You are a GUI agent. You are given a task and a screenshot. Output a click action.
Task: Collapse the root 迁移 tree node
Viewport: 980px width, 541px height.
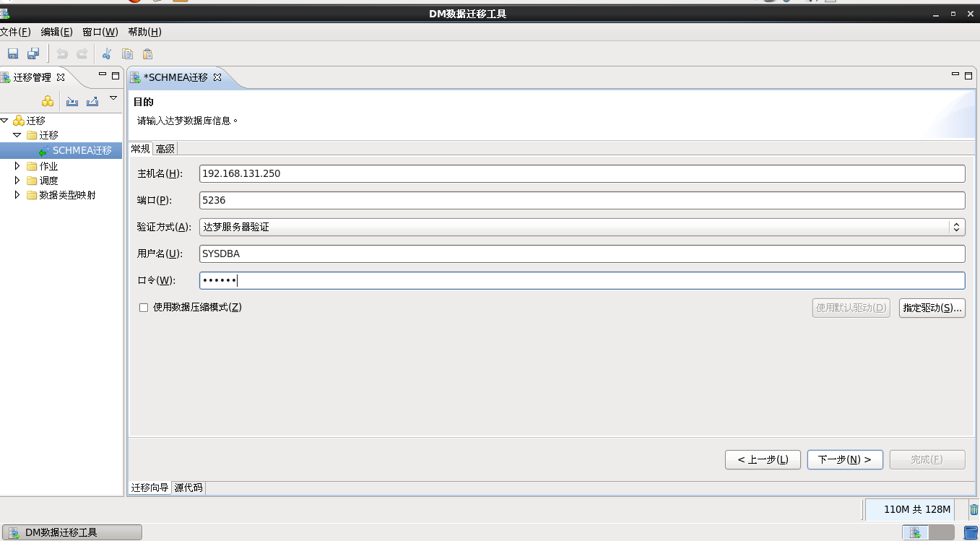4,121
